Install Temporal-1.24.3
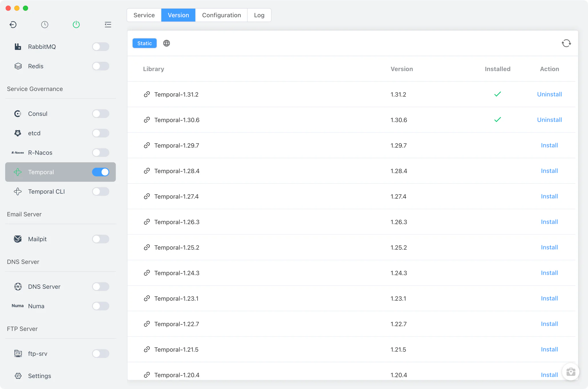This screenshot has width=588, height=389. tap(549, 273)
